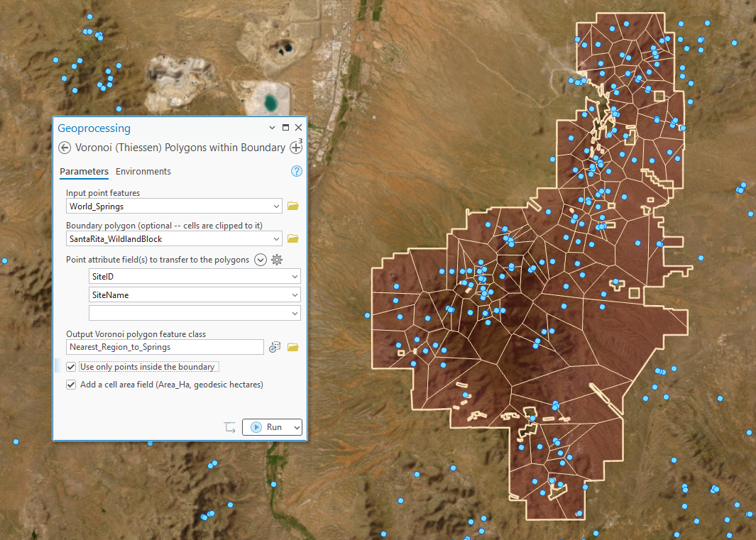The height and width of the screenshot is (540, 756).
Task: Close the Geoprocessing pane
Action: click(298, 128)
